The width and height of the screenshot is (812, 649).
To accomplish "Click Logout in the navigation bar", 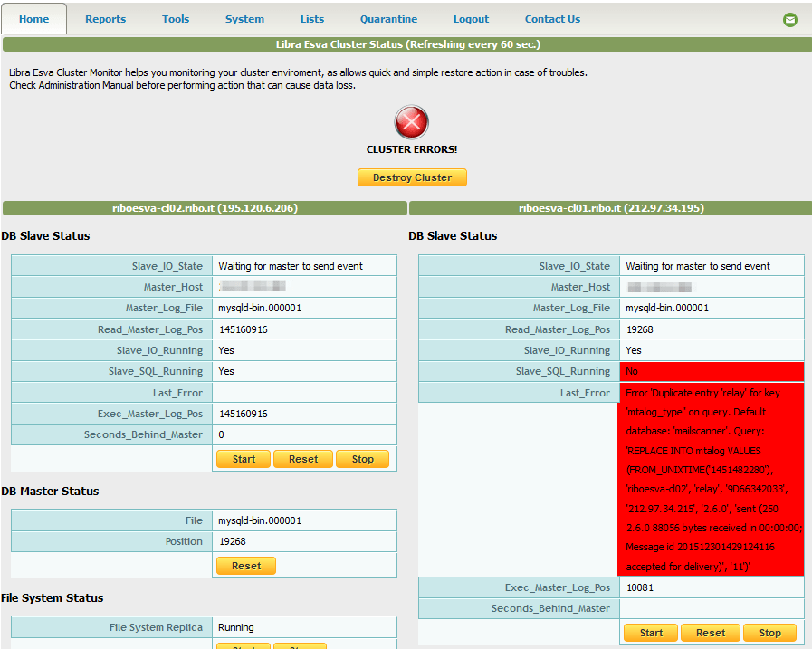I will [471, 19].
